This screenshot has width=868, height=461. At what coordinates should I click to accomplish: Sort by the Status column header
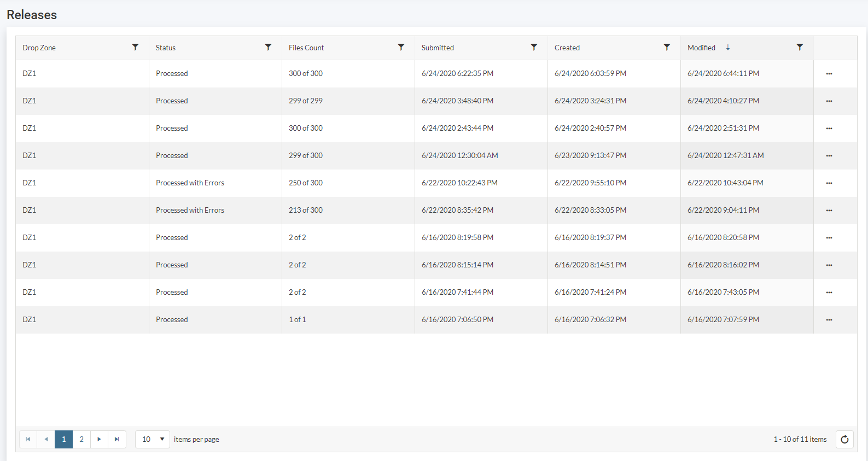click(x=166, y=48)
